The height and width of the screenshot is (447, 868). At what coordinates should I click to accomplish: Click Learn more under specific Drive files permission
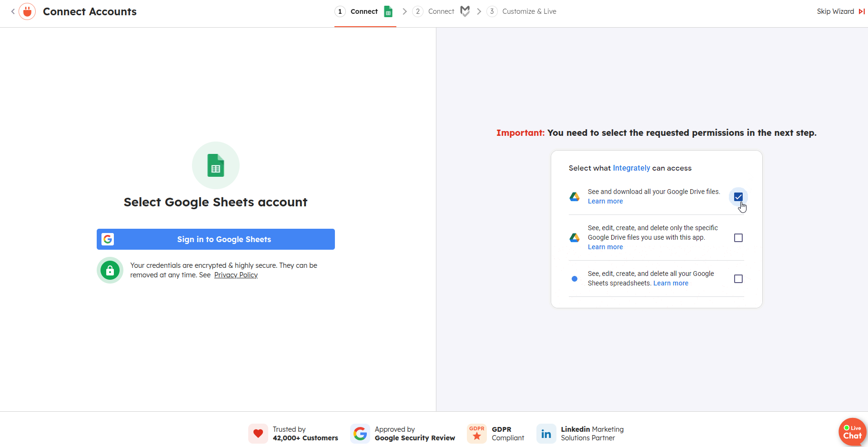pyautogui.click(x=605, y=247)
